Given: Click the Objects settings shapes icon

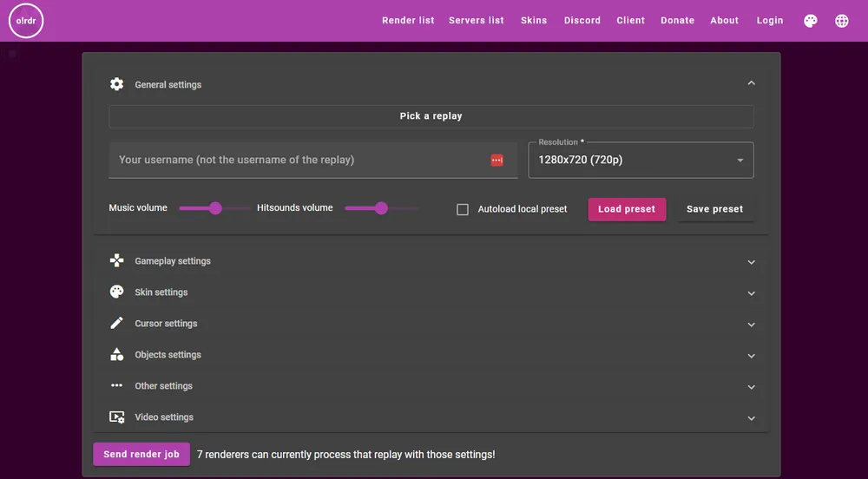Looking at the screenshot, I should 116,354.
